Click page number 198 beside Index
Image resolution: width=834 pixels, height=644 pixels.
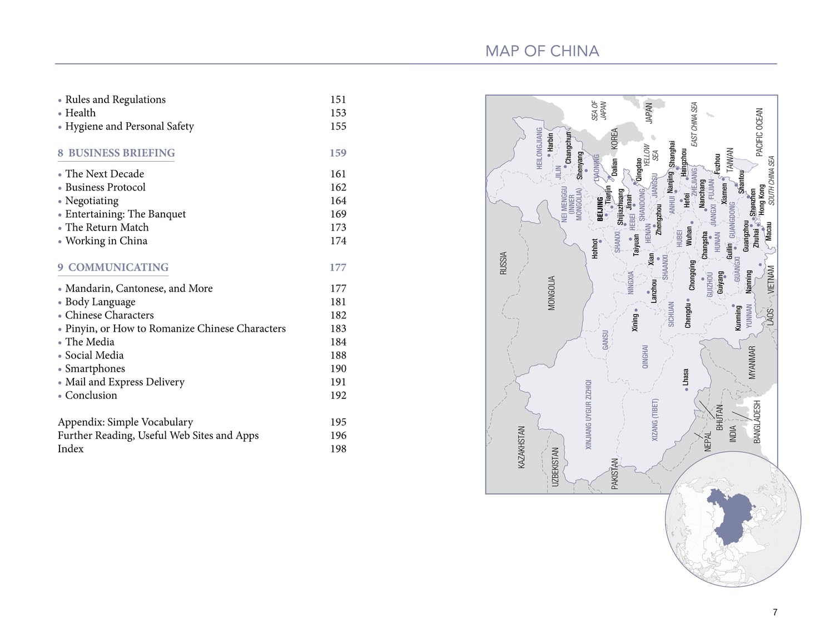click(x=338, y=448)
